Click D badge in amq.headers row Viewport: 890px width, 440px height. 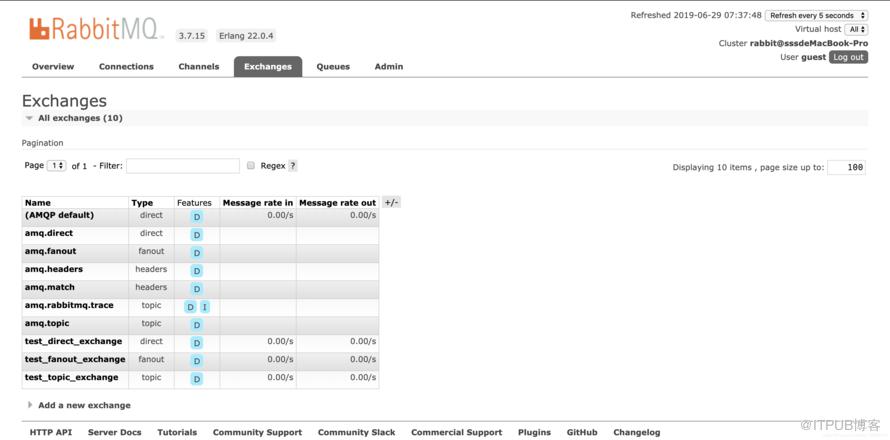click(196, 271)
